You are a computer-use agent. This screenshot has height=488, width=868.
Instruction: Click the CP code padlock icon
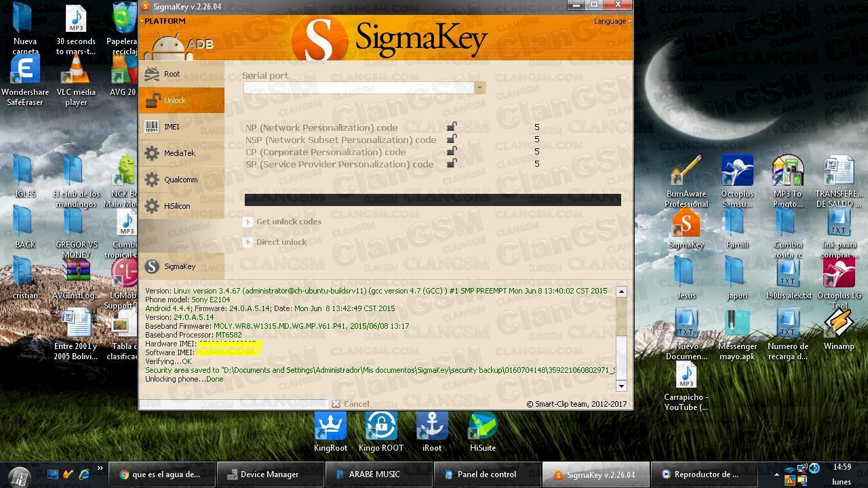point(452,151)
